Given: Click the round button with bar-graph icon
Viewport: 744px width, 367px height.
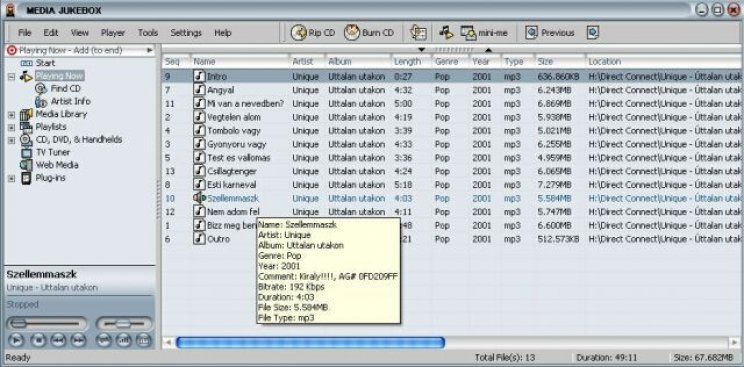Looking at the screenshot, I should [124, 340].
